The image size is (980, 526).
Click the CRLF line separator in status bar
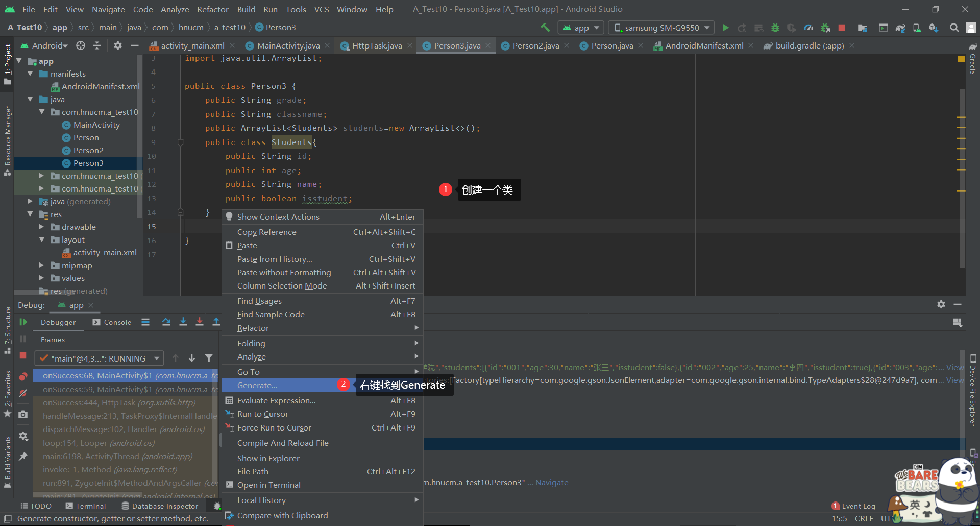point(864,518)
